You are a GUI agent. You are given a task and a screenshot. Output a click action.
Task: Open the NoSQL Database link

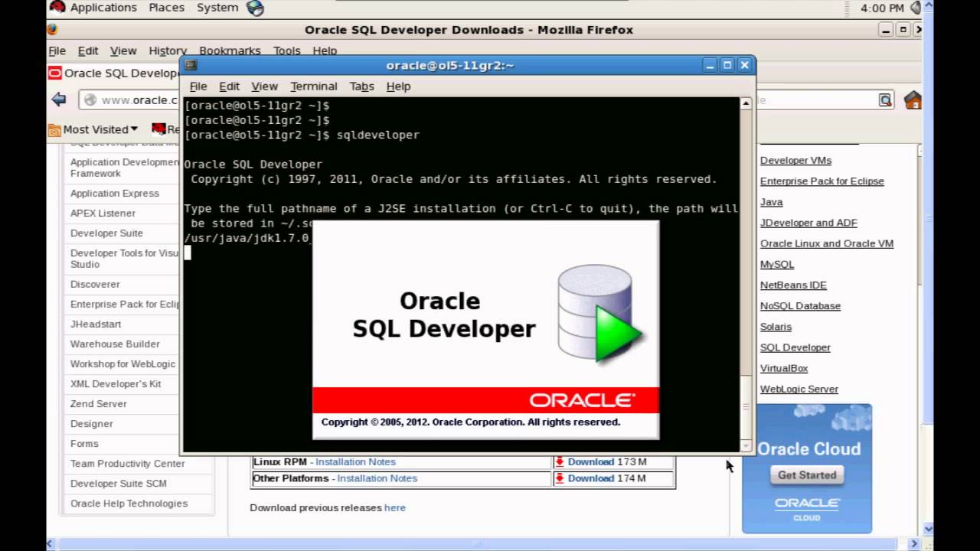tap(800, 306)
